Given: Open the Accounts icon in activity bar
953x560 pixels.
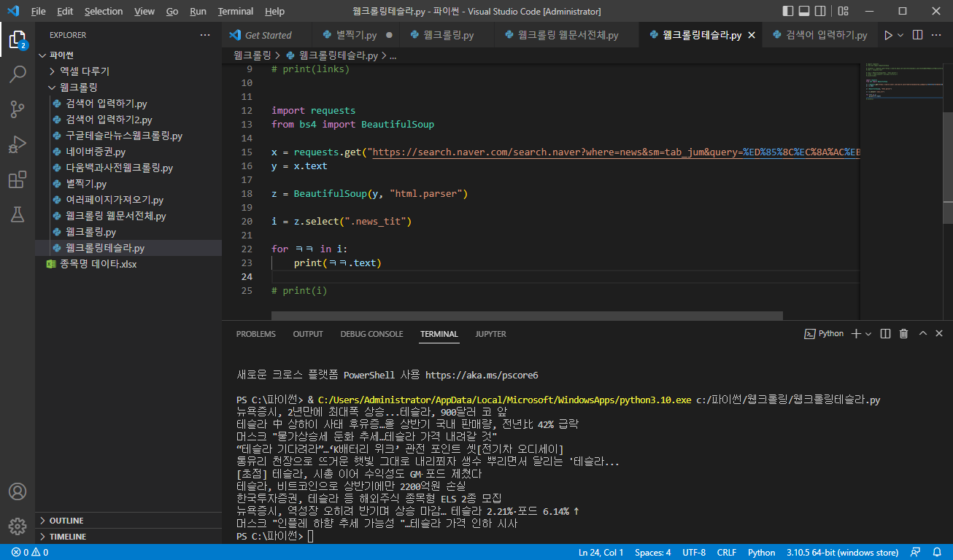Looking at the screenshot, I should pyautogui.click(x=18, y=491).
